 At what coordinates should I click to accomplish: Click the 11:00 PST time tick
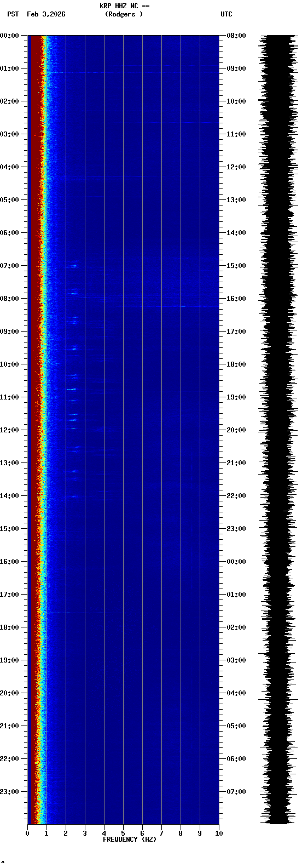point(10,397)
